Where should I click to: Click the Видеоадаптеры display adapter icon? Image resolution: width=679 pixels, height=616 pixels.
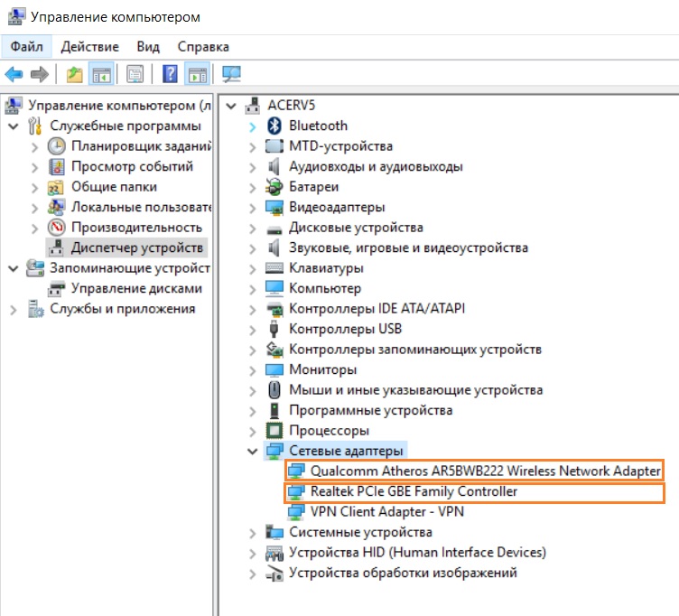click(x=274, y=207)
